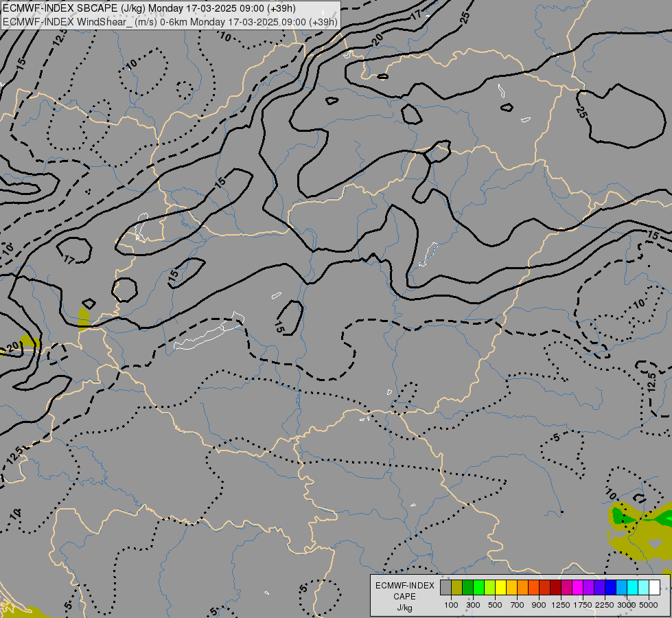Click the CAPE label in the legend
This screenshot has width=672, height=618.
(x=404, y=597)
